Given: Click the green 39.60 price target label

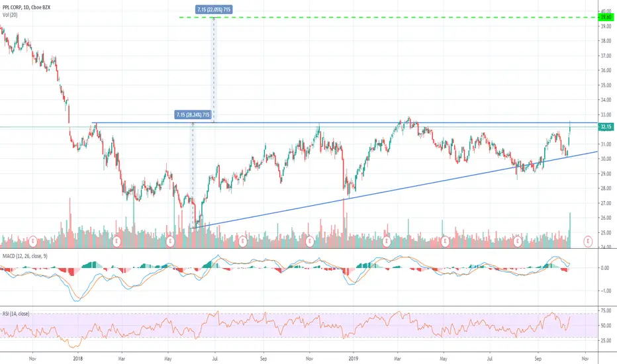Looking at the screenshot, I should (606, 17).
